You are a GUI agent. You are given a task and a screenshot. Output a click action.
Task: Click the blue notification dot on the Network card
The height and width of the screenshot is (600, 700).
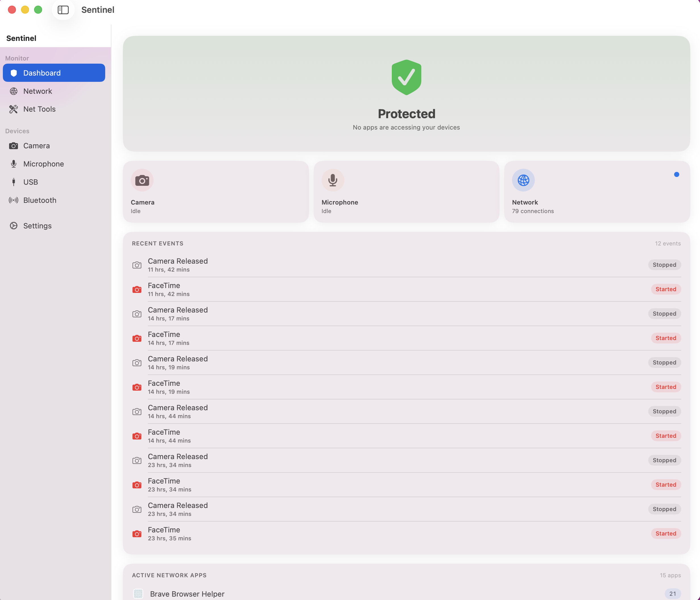pyautogui.click(x=677, y=174)
